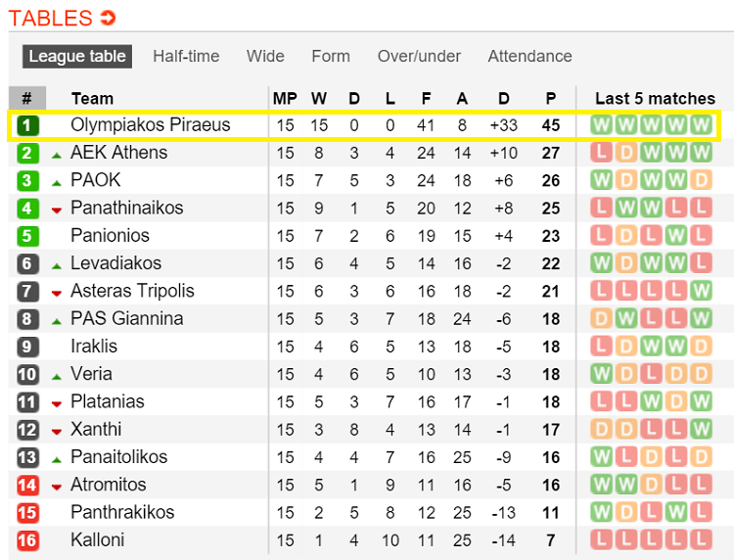Click Kalloni's first loss result box
Viewport: 734px width, 560px height.
[601, 539]
